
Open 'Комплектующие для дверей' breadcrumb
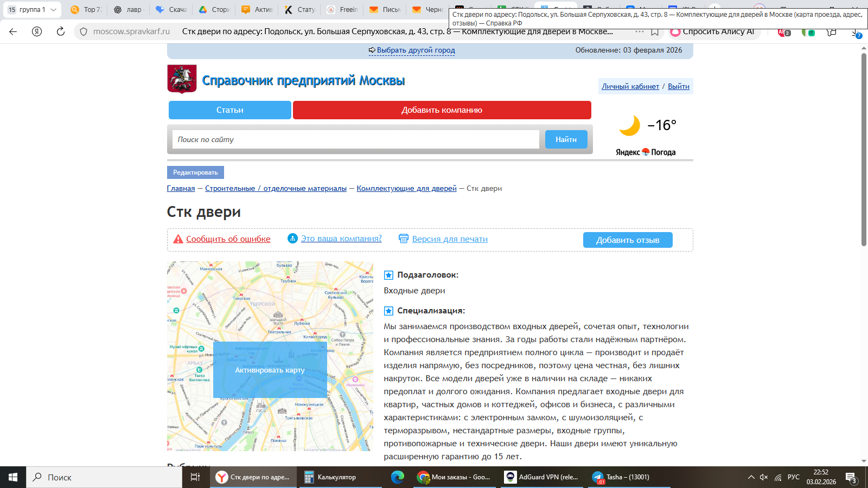tap(406, 189)
